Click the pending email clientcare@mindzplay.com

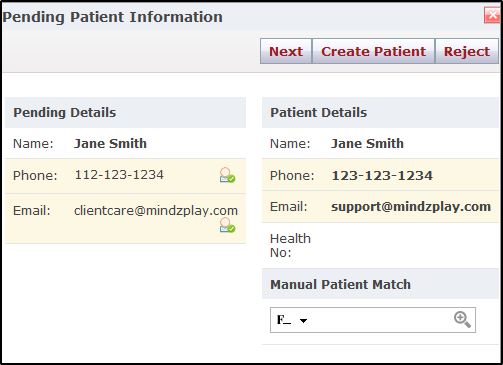[156, 211]
